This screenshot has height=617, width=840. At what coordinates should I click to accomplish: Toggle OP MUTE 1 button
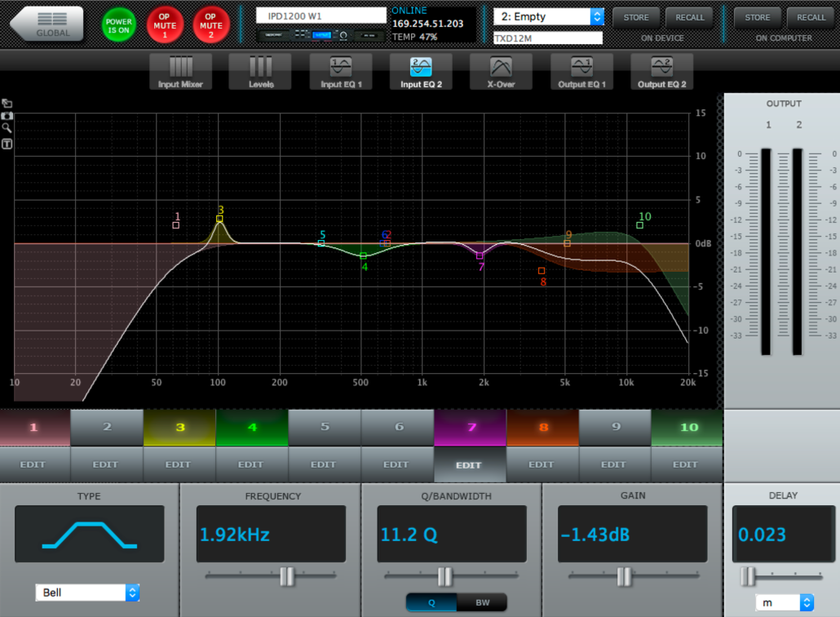pos(165,25)
